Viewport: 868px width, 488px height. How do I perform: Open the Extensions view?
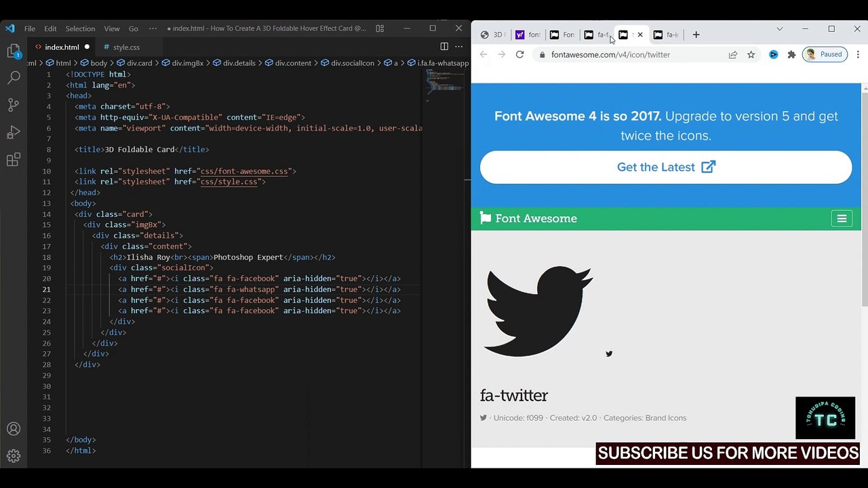(13, 160)
